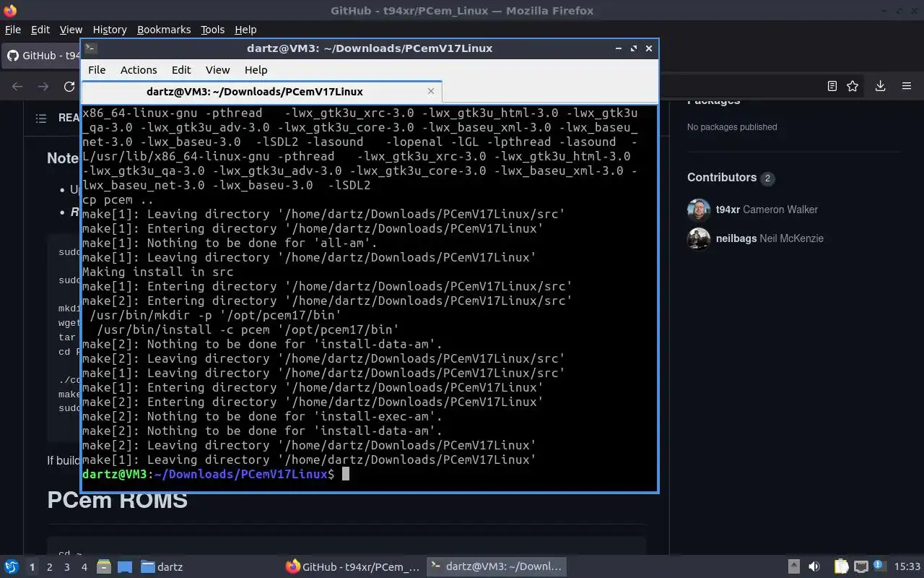Click the removable media eject tray icon

[x=793, y=567]
